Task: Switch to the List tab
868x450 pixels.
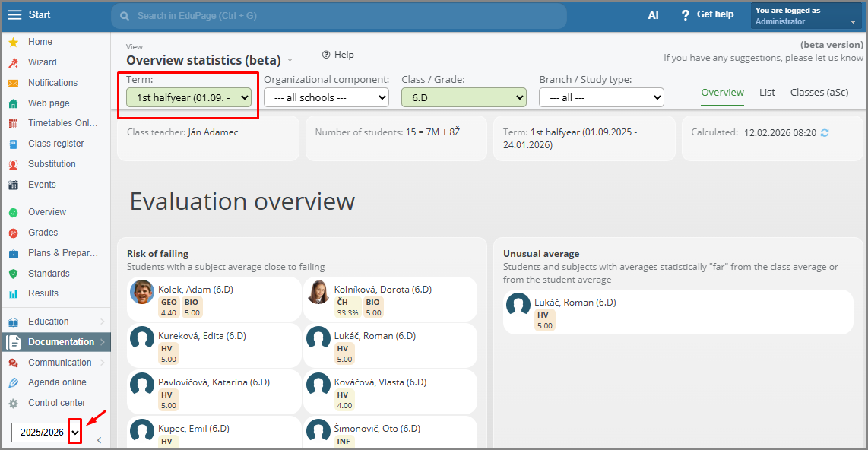Action: click(x=767, y=92)
